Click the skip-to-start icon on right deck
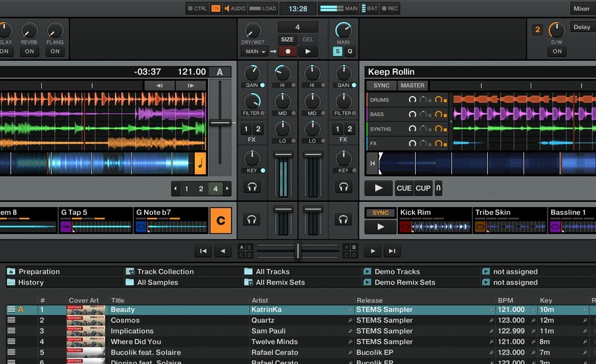 [x=372, y=163]
